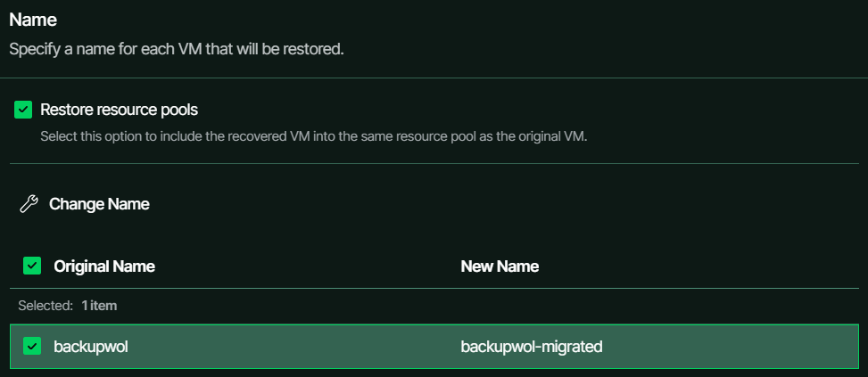Click the Name section heading
Viewport: 868px width, 377px height.
(33, 20)
